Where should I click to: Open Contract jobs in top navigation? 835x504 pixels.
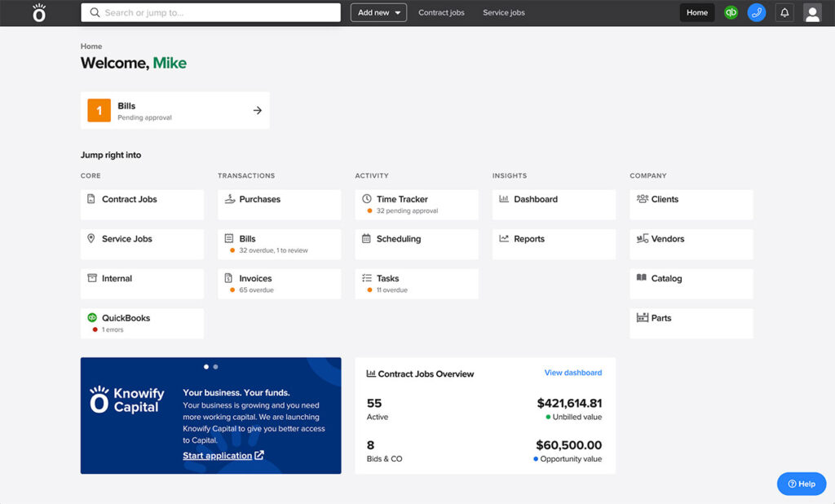(441, 12)
